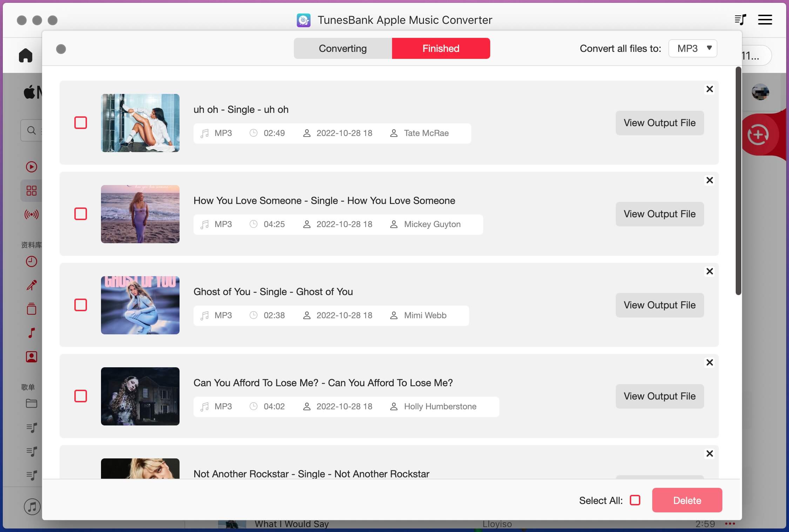This screenshot has width=789, height=532.
Task: Click the Delete button
Action: tap(687, 500)
